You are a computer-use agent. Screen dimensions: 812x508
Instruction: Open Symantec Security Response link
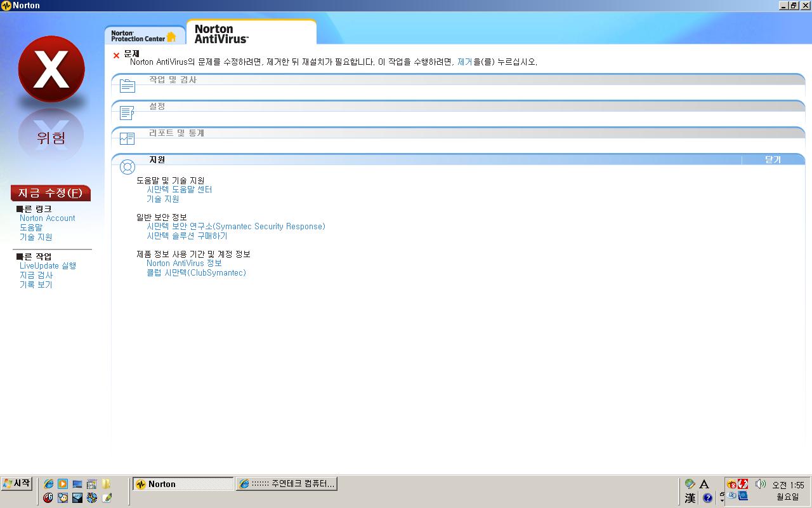tap(236, 226)
